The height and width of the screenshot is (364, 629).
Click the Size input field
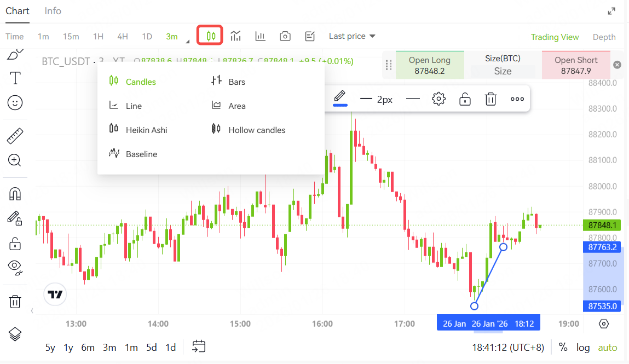[503, 71]
